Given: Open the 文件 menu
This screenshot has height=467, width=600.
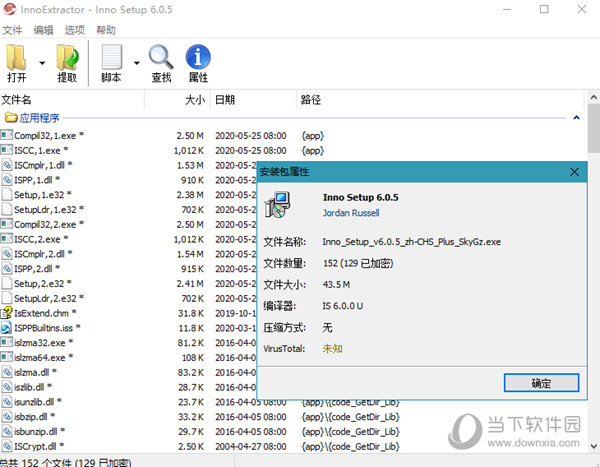Looking at the screenshot, I should [x=12, y=30].
